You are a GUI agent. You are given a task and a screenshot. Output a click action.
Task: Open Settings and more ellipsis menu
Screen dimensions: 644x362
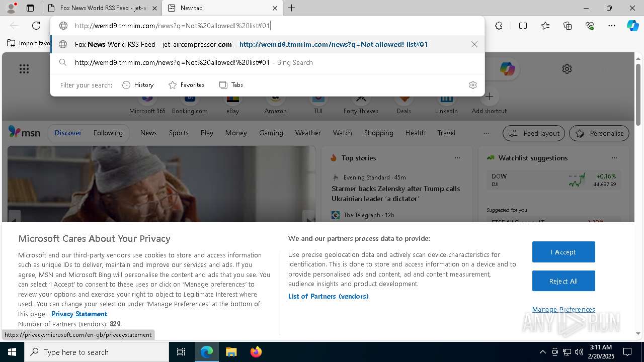point(612,26)
